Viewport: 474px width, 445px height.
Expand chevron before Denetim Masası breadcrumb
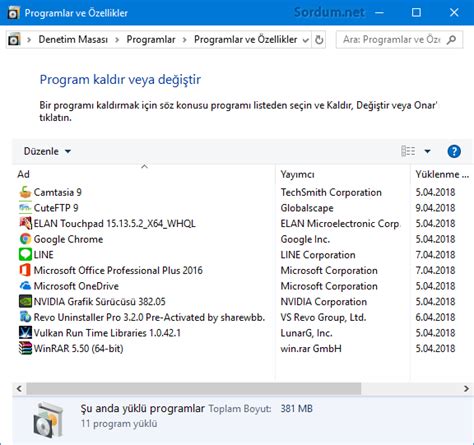click(29, 40)
